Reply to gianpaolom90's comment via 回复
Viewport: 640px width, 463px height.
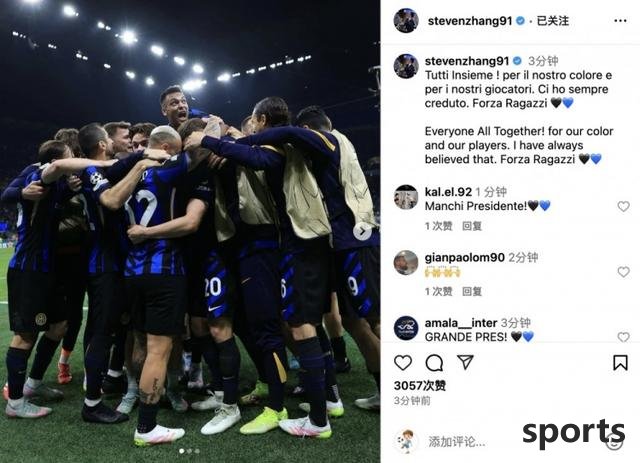(472, 292)
